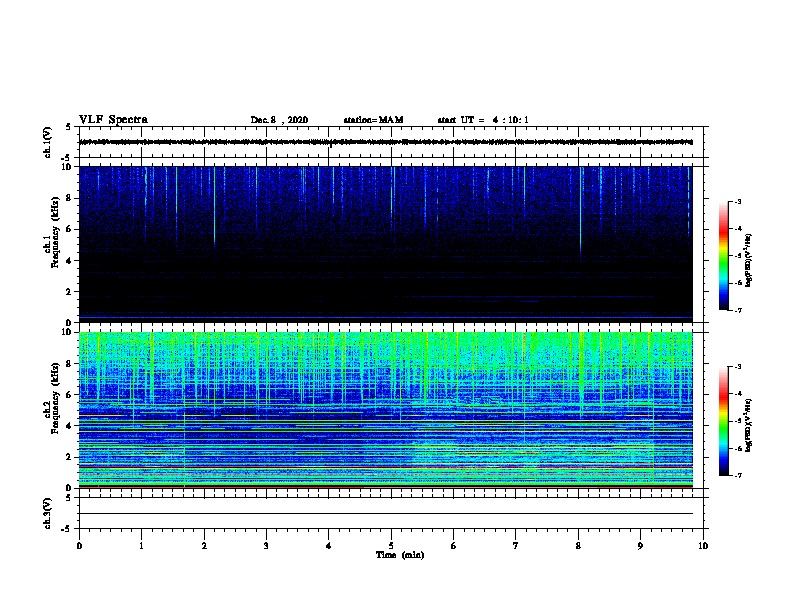Click the time axis tick label "5"
792x612 pixels.
pos(391,546)
